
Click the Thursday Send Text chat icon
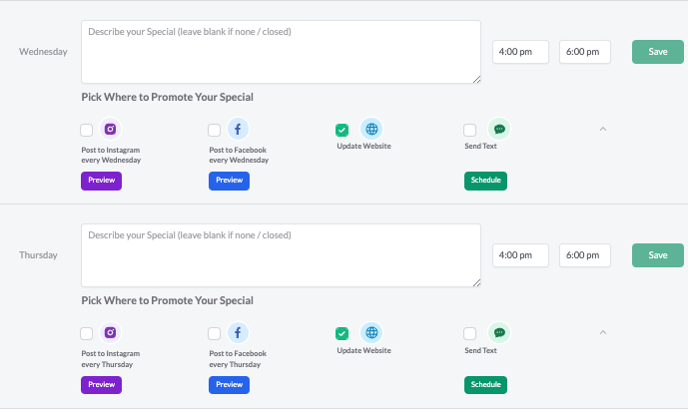499,333
